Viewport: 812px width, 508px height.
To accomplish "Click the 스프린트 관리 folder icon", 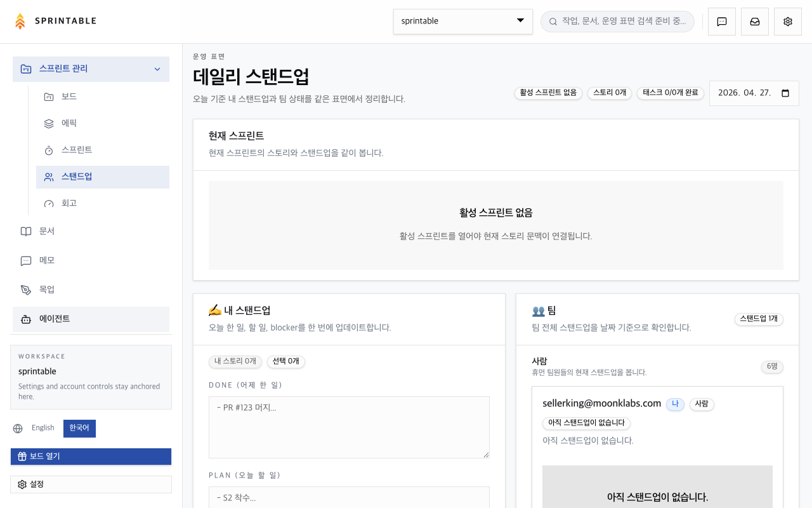I will (26, 69).
